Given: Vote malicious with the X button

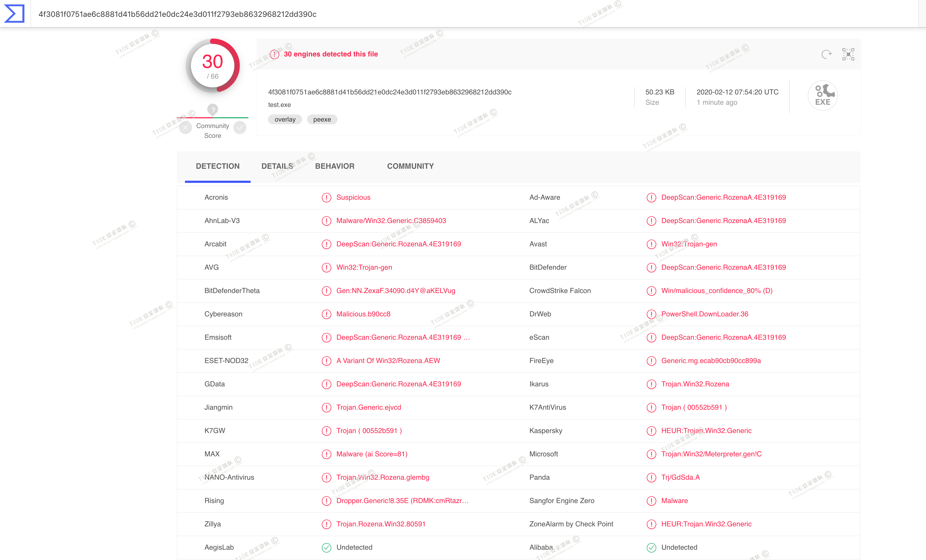Looking at the screenshot, I should tap(186, 128).
